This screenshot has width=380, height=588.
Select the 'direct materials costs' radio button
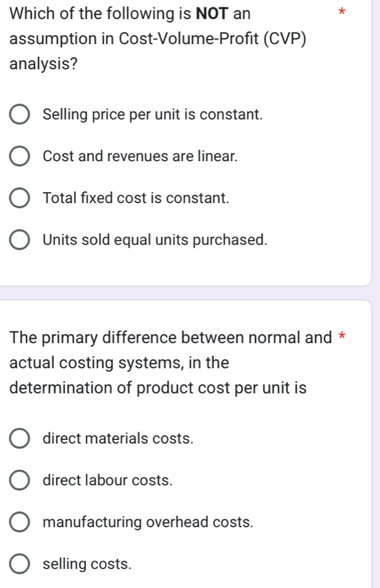(20, 439)
